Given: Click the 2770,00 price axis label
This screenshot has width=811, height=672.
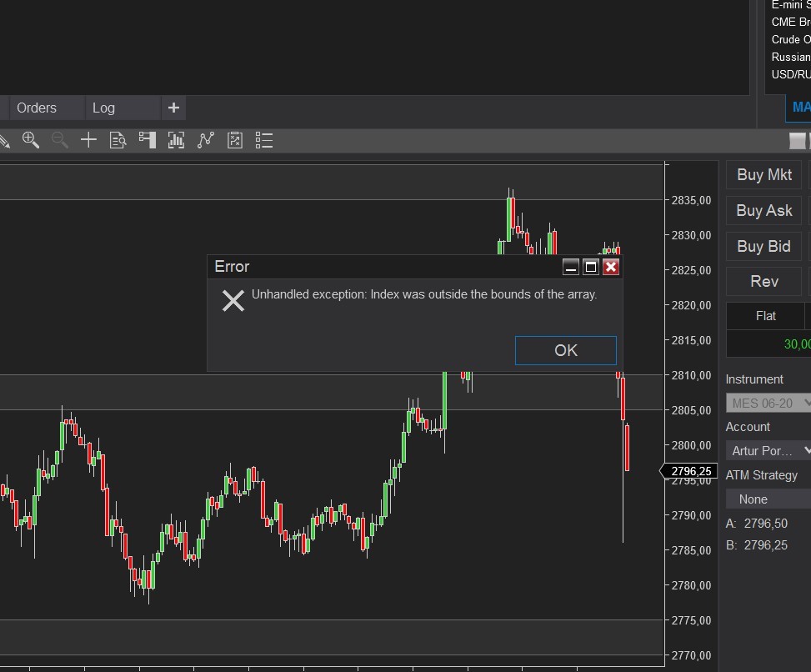Looking at the screenshot, I should point(691,655).
